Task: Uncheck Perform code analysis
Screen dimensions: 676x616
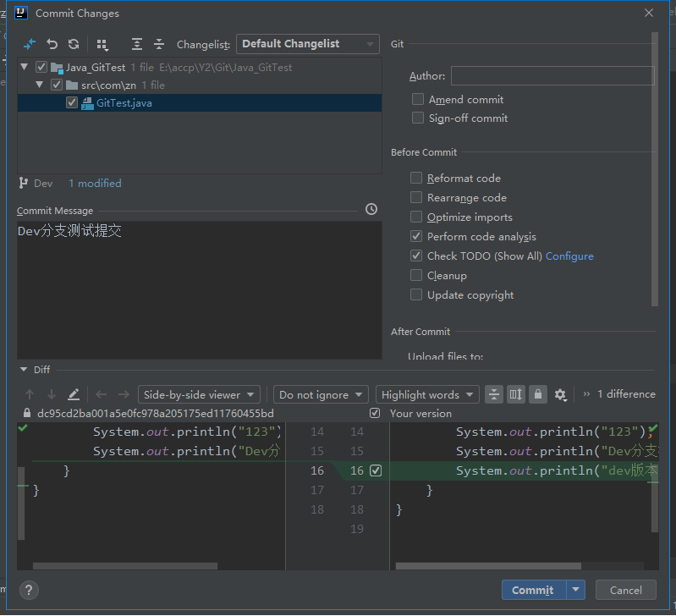Action: (x=416, y=236)
